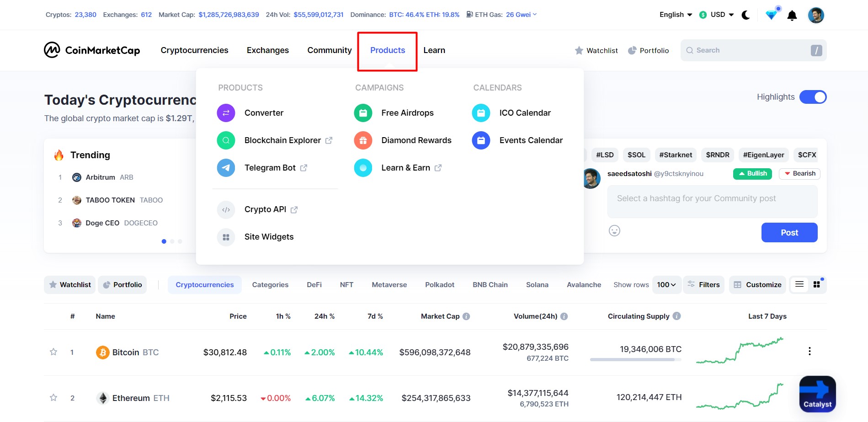This screenshot has height=422, width=868.
Task: Click the Converter purple icon
Action: pos(226,113)
